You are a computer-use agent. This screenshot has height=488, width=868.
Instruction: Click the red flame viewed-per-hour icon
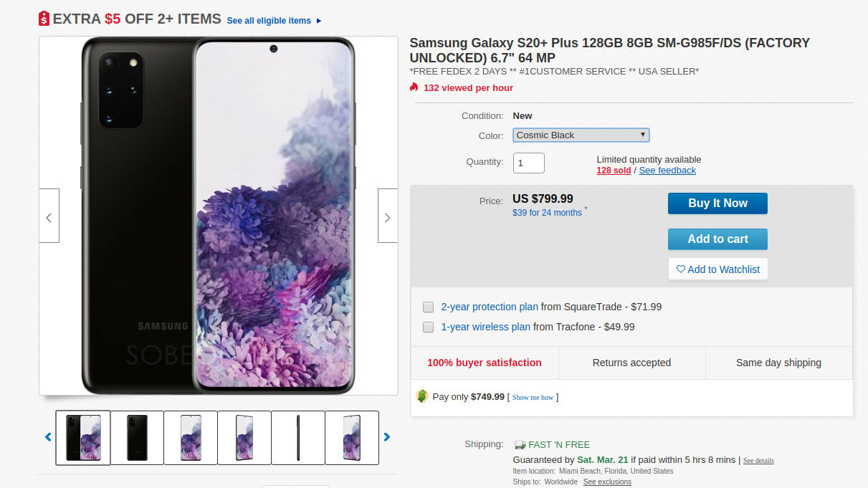tap(414, 87)
